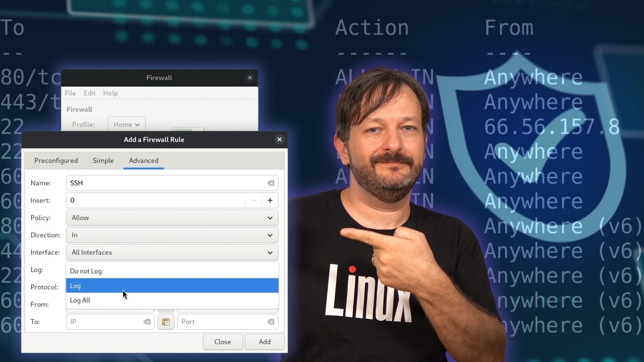Close the Firewall main window
Image resolution: width=644 pixels, height=362 pixels.
[250, 77]
